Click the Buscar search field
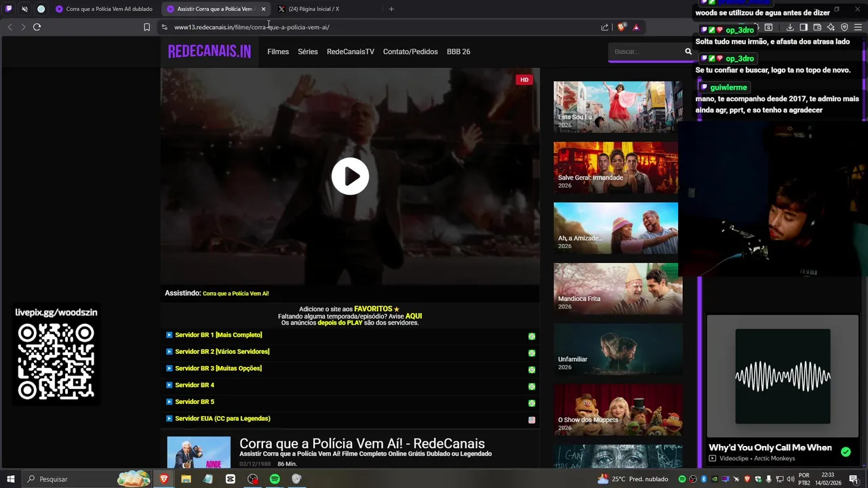 (x=646, y=52)
